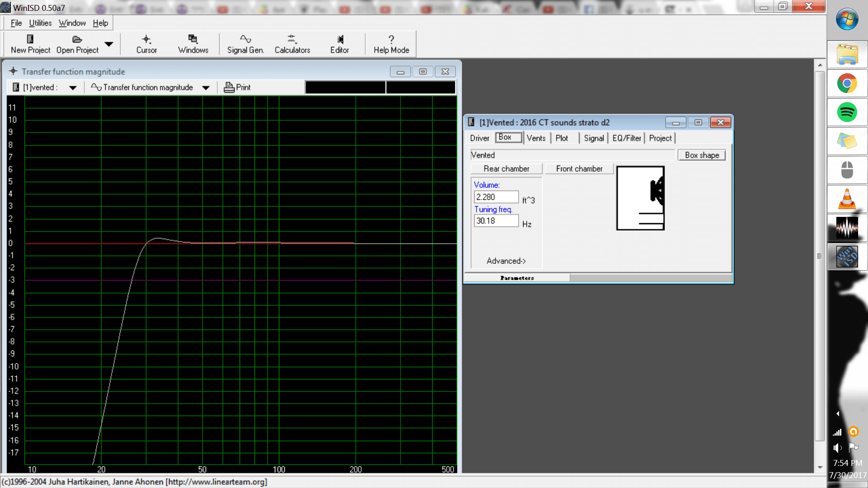Open the Utilities menu
The width and height of the screenshot is (868, 488).
point(40,23)
